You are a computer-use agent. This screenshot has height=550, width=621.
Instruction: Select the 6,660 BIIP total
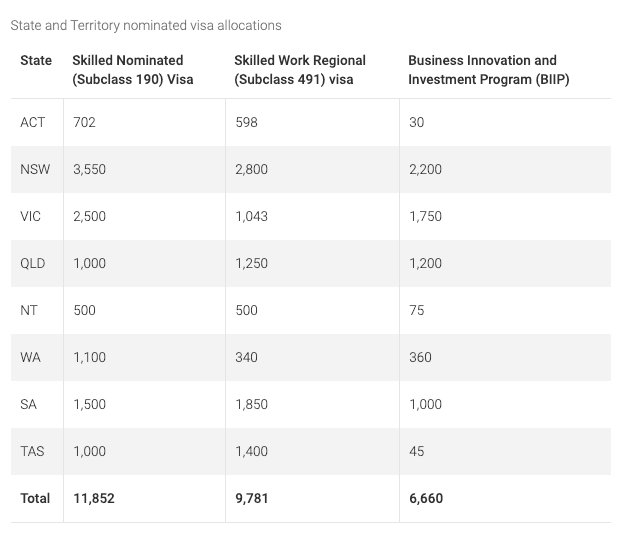coord(425,498)
